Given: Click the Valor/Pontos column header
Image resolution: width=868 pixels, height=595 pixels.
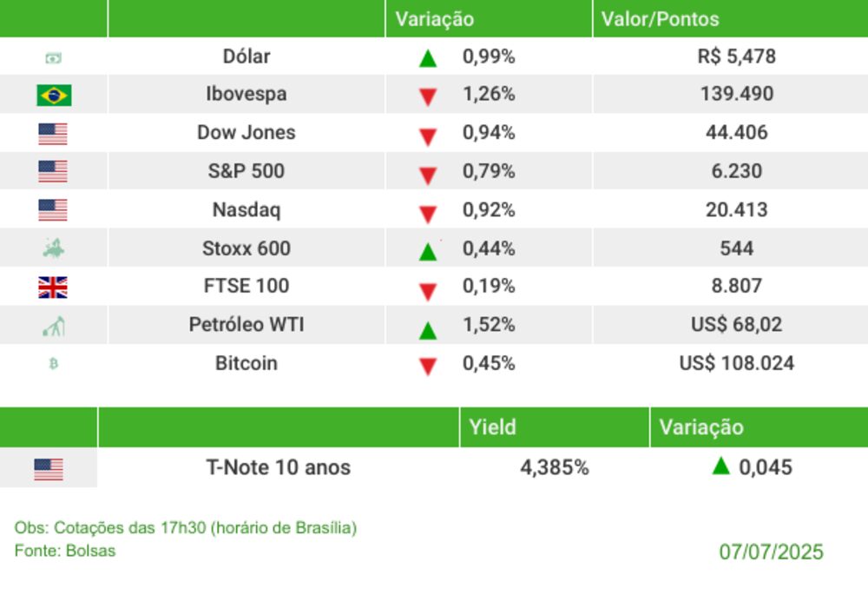Looking at the screenshot, I should pos(660,19).
